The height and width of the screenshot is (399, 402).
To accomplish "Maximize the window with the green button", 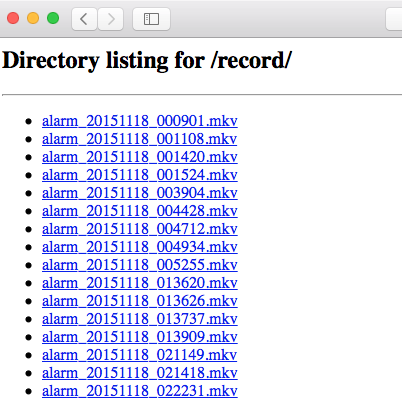I will 53,18.
